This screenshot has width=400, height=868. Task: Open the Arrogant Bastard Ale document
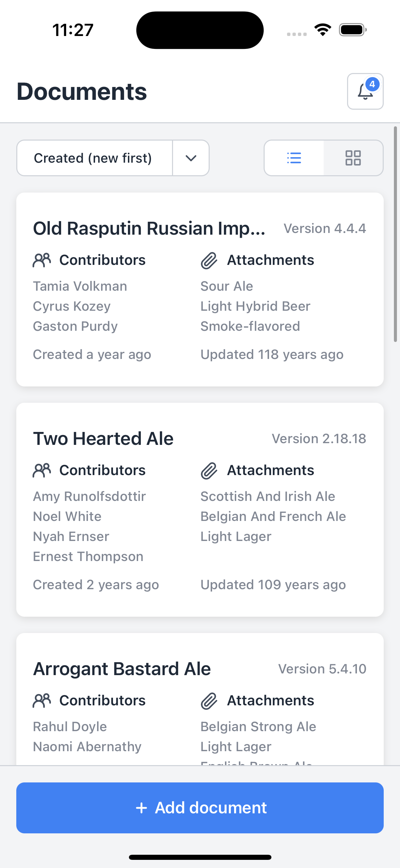(122, 669)
